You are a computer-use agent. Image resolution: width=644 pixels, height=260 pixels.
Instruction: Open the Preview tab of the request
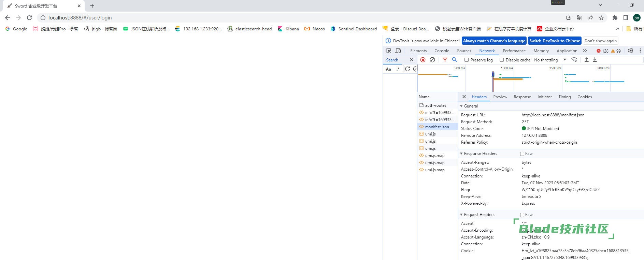(x=500, y=97)
